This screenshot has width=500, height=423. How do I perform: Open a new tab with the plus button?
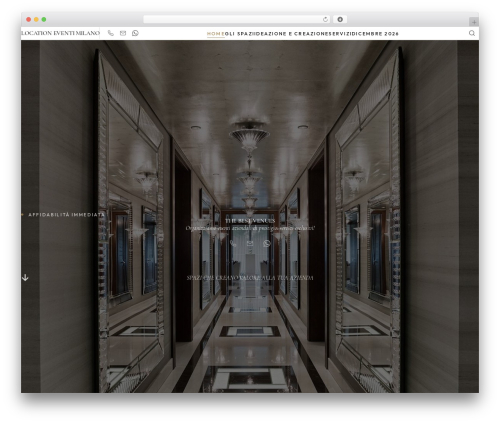coord(474,22)
